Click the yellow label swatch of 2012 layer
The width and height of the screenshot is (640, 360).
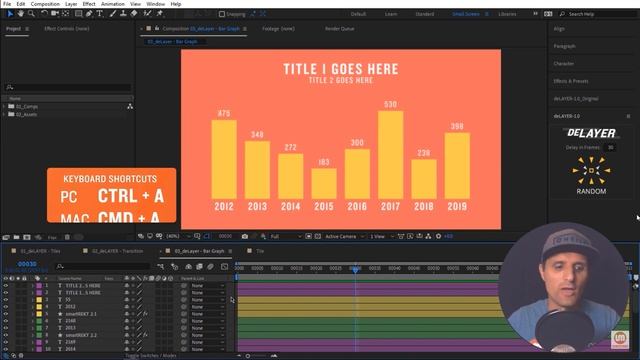[x=39, y=307]
